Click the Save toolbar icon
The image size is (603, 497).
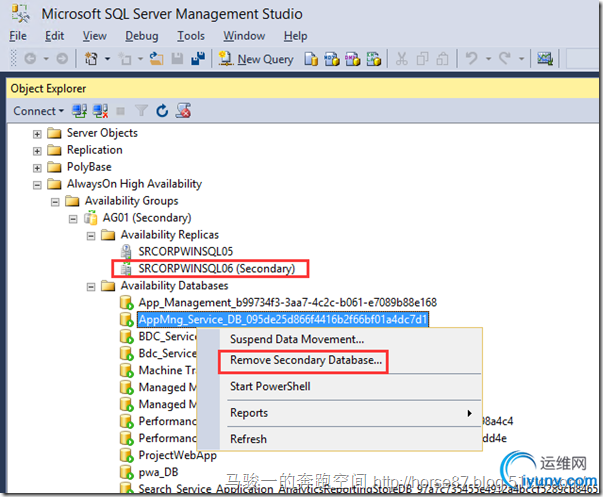[x=177, y=58]
